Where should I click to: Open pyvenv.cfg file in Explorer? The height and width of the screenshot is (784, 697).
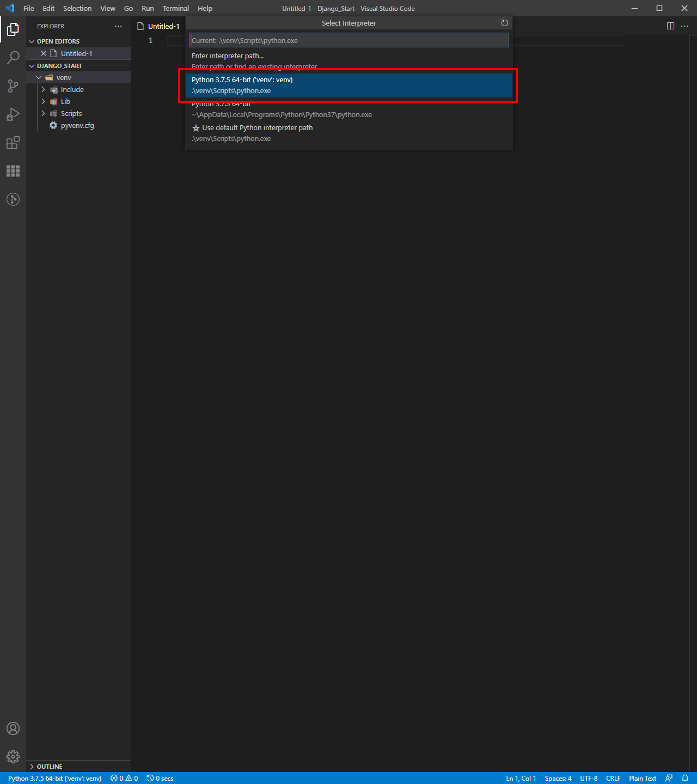[78, 125]
